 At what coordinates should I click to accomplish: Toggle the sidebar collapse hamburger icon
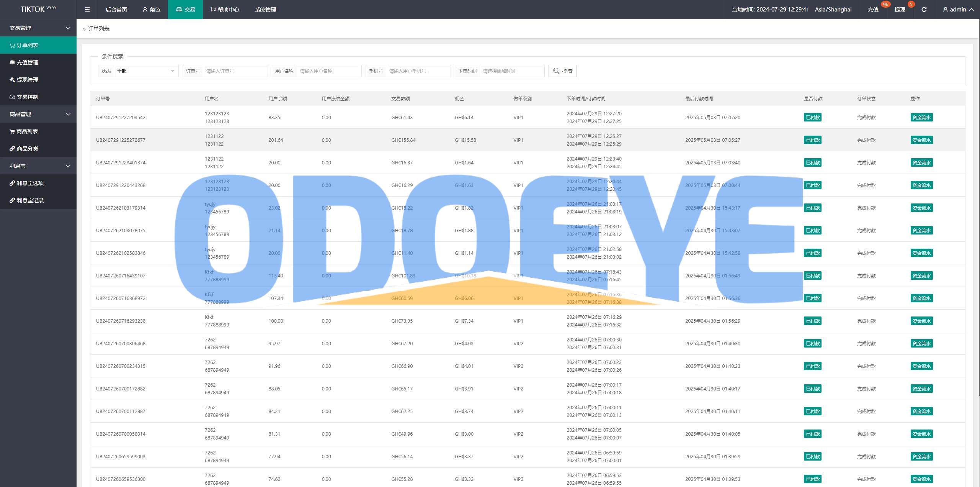click(x=87, y=10)
